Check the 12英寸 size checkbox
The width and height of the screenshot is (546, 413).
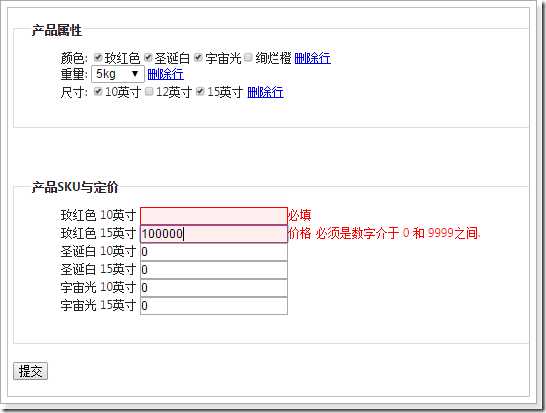pyautogui.click(x=149, y=92)
